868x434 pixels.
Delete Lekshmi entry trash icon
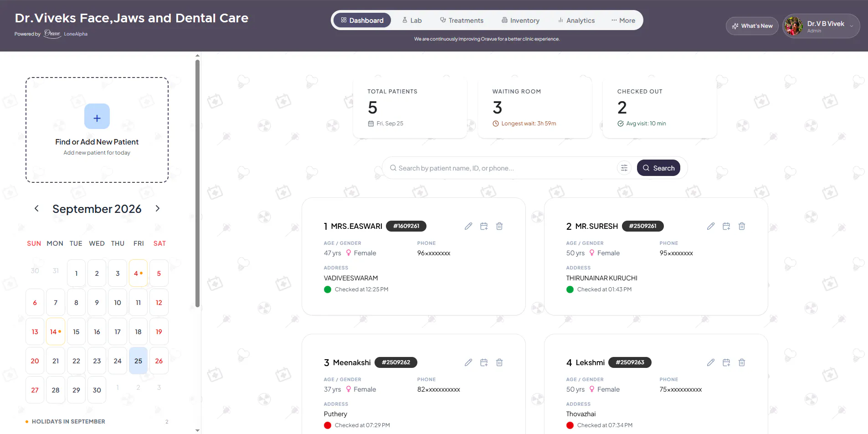(742, 362)
